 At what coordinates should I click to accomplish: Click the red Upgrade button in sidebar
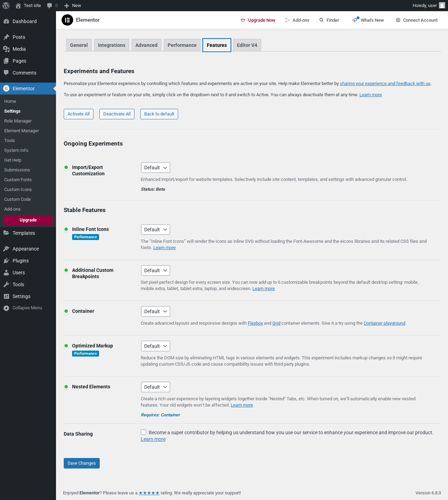click(28, 220)
